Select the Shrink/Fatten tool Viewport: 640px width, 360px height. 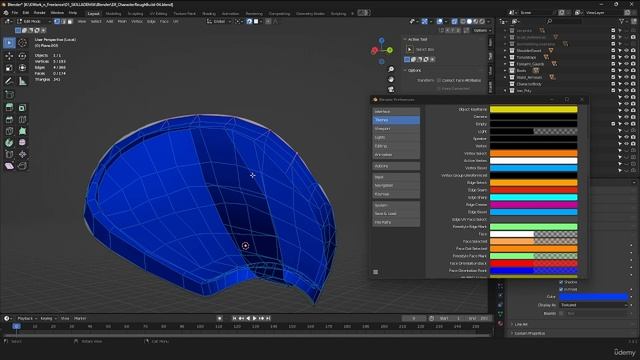[x=22, y=154]
